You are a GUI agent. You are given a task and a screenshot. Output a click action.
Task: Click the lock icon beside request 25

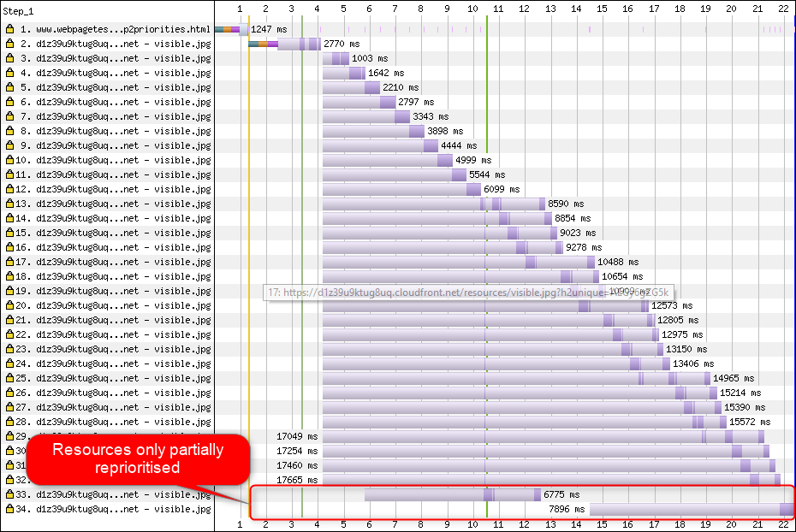click(x=9, y=378)
